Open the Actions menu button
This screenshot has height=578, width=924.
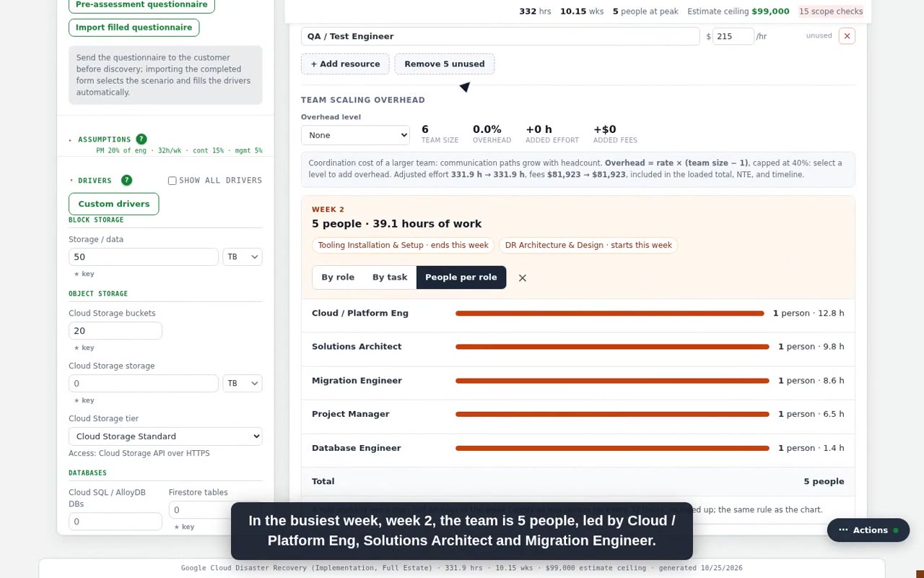coord(868,530)
